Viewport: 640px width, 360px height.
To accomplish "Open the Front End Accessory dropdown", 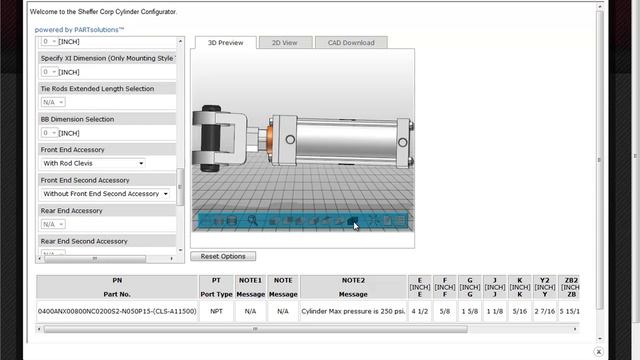I will click(x=93, y=163).
